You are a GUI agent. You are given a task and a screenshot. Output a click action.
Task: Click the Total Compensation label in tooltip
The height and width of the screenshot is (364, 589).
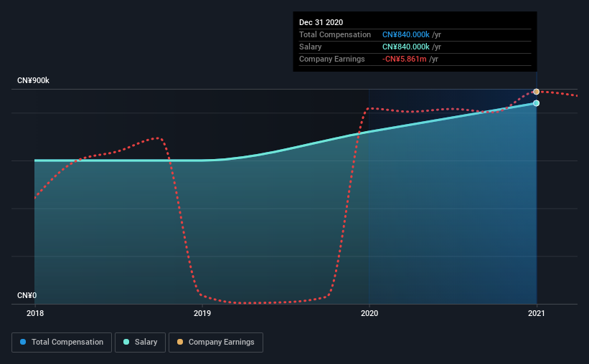(x=335, y=34)
